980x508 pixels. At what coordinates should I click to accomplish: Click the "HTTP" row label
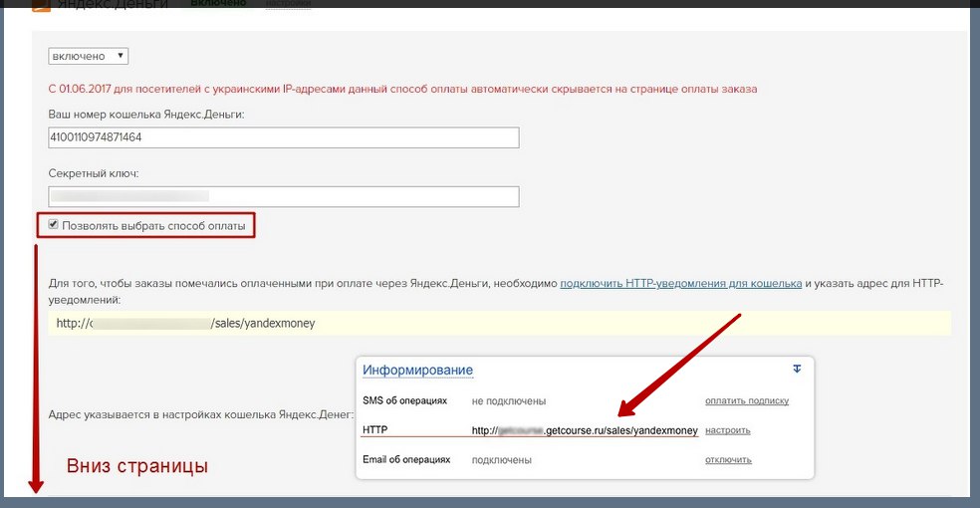pos(375,430)
